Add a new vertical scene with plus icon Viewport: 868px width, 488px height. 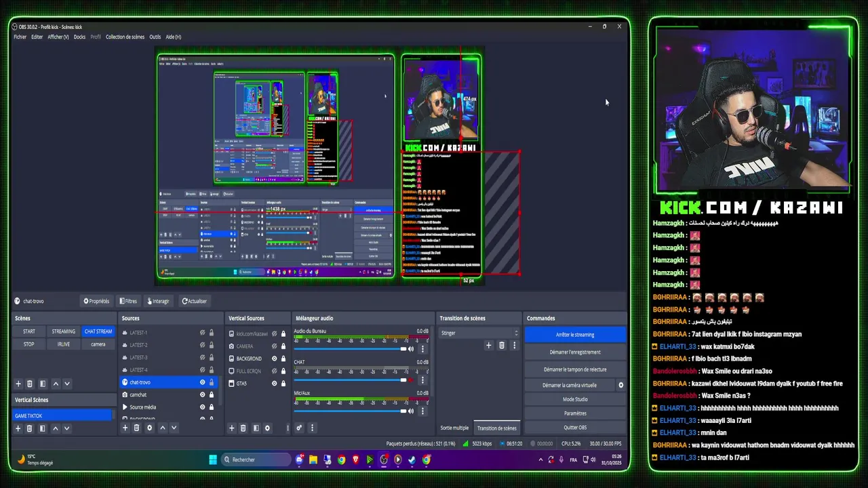click(18, 428)
